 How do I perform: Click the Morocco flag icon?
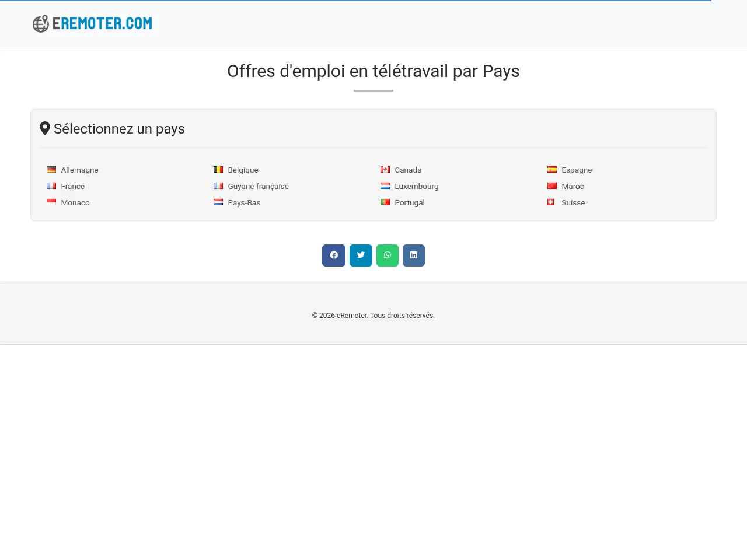coord(552,186)
